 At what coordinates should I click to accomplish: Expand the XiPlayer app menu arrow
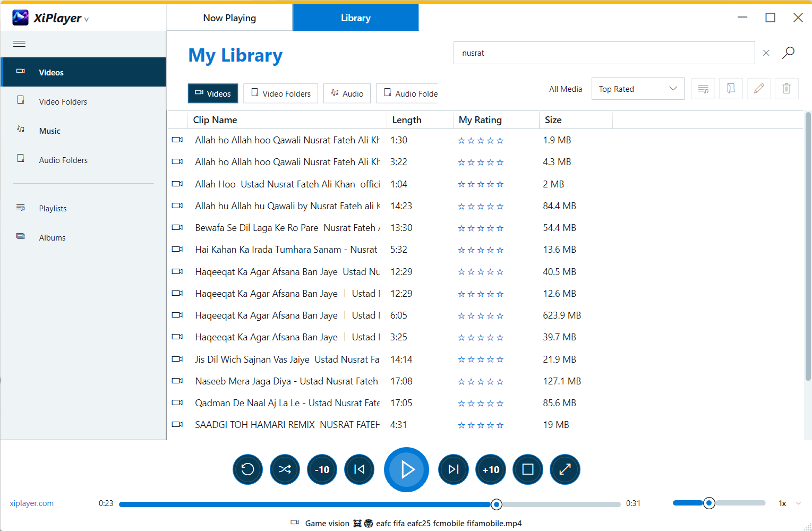click(87, 20)
